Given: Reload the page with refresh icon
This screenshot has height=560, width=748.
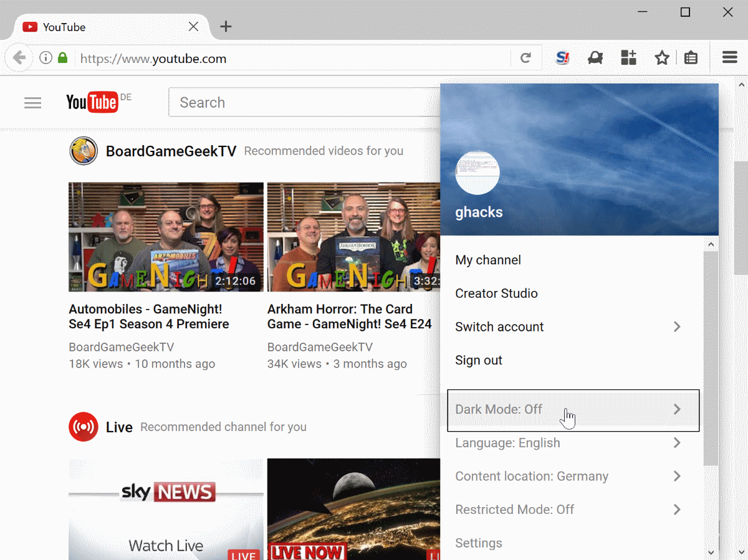Looking at the screenshot, I should point(525,58).
